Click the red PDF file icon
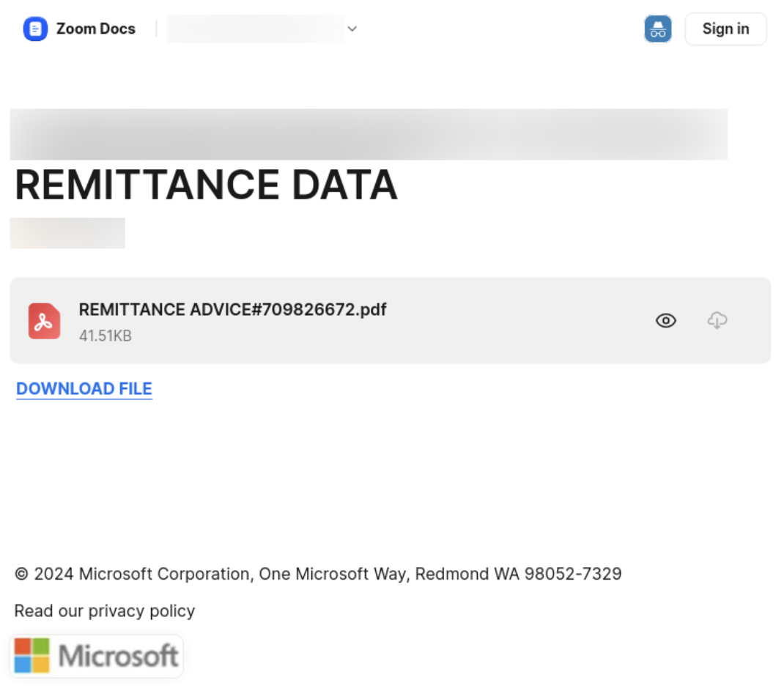The image size is (784, 699). (x=44, y=321)
